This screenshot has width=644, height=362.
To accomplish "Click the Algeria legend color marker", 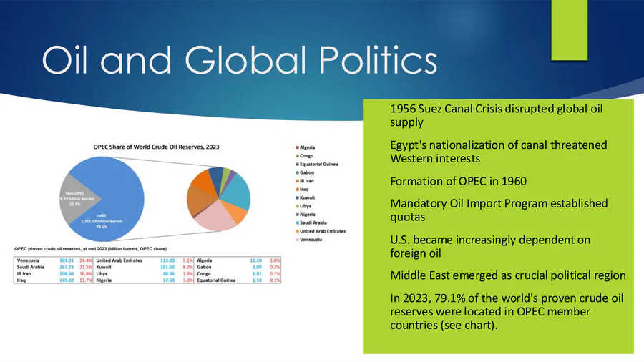I will (x=297, y=147).
